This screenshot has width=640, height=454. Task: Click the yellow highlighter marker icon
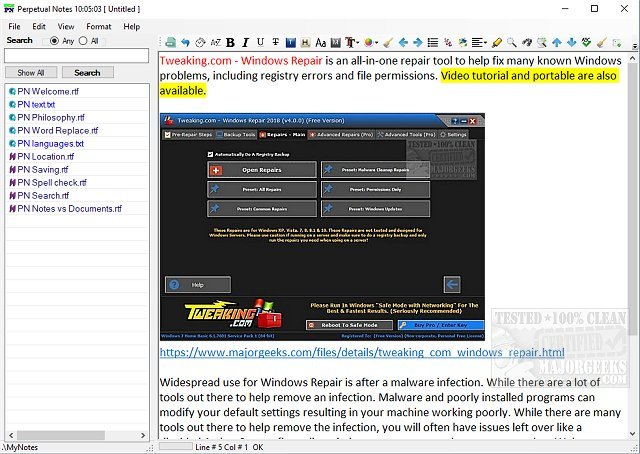tap(497, 42)
